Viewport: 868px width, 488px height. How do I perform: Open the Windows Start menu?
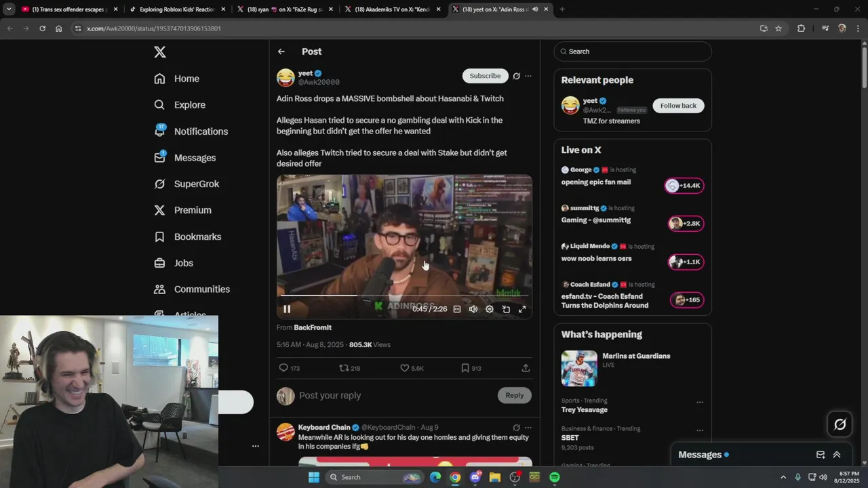tap(313, 477)
